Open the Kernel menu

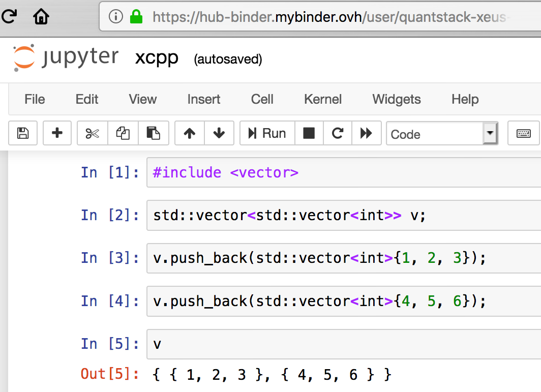tap(323, 99)
